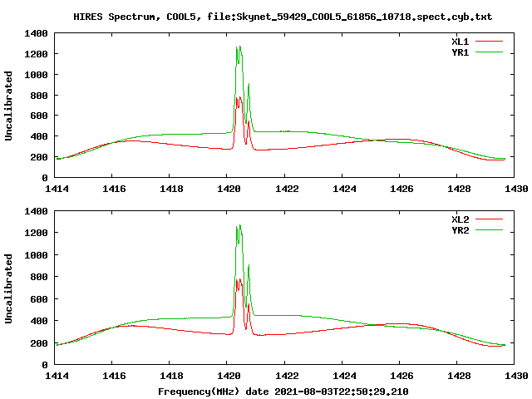
Task: Click the HIRES Spectrum title text
Action: (283, 17)
